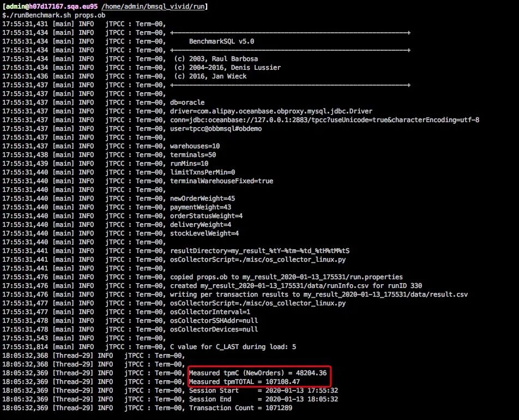Image resolution: width=519 pixels, height=420 pixels.
Task: Click the '(c) 2004-2016, Denis Lussier' line
Action: pos(227,68)
